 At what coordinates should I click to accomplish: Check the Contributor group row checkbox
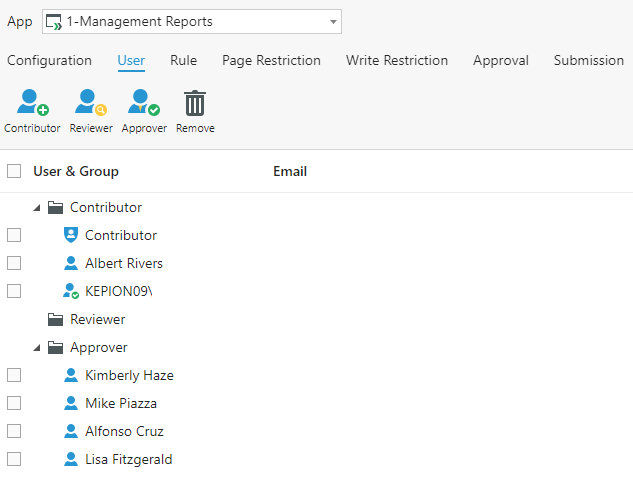14,235
